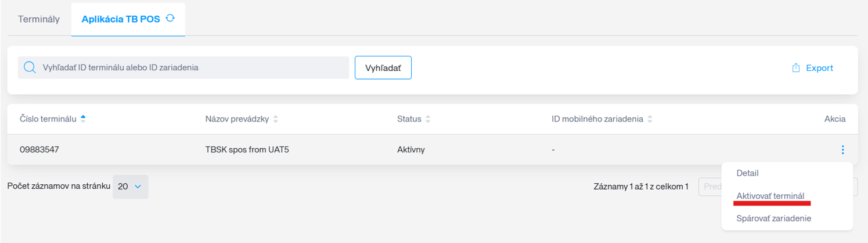Select Aktivovať terminál in the context menu
The width and height of the screenshot is (868, 243).
pyautogui.click(x=770, y=196)
